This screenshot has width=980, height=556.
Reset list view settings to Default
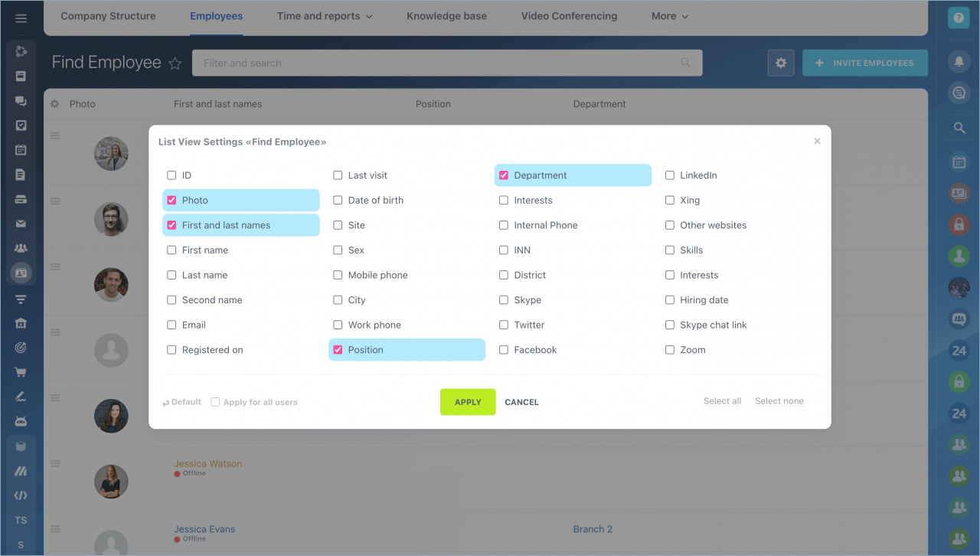(181, 402)
